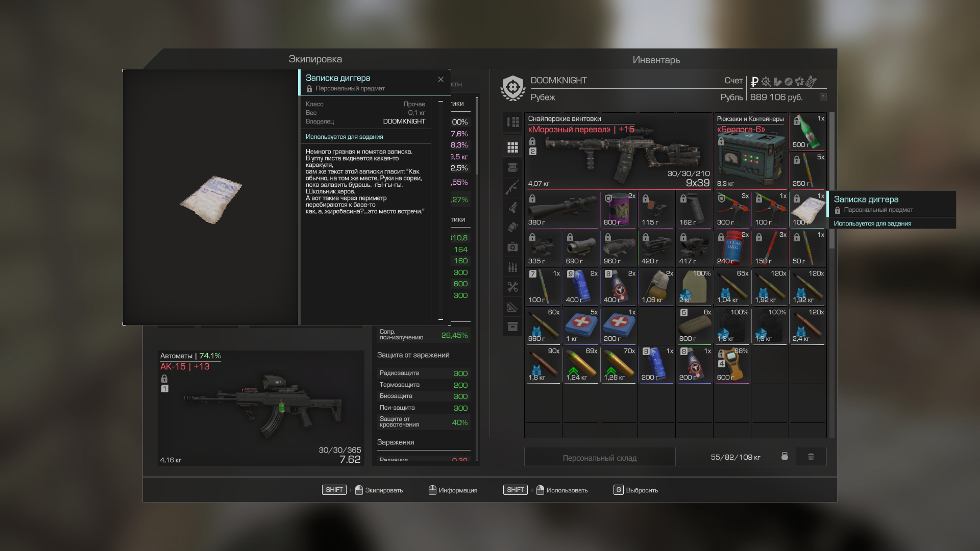
Task: Select the rifle scope 380 г item
Action: (x=562, y=209)
